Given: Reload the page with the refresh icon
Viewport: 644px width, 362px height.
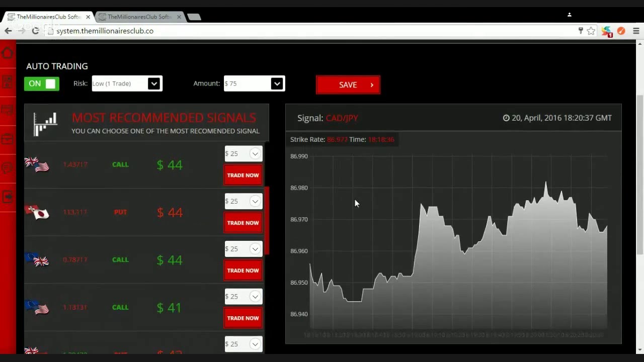Looking at the screenshot, I should [35, 31].
